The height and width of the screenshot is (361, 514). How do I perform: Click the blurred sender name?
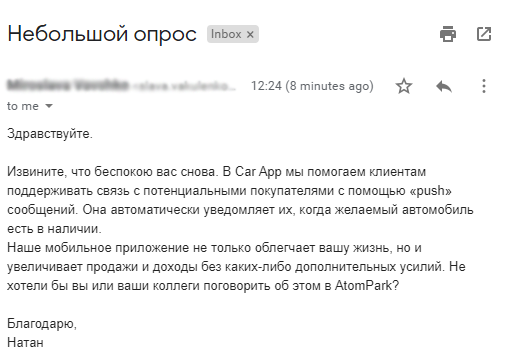(68, 85)
